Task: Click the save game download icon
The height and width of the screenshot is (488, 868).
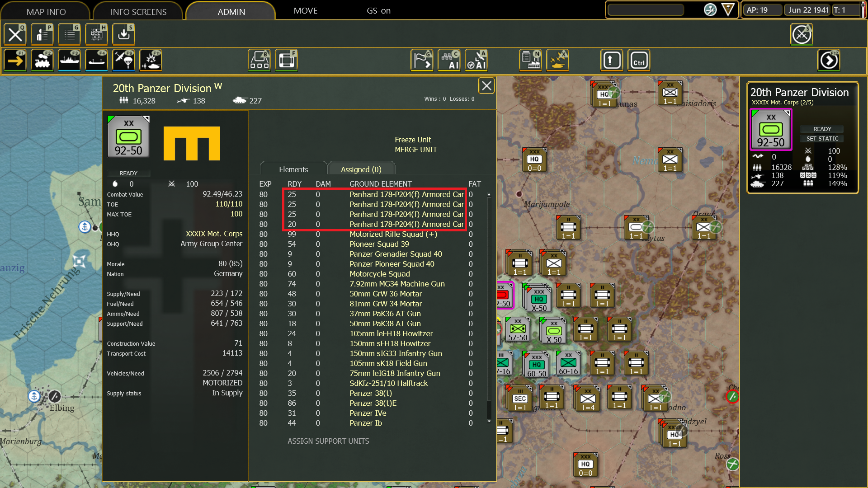Action: coord(123,34)
